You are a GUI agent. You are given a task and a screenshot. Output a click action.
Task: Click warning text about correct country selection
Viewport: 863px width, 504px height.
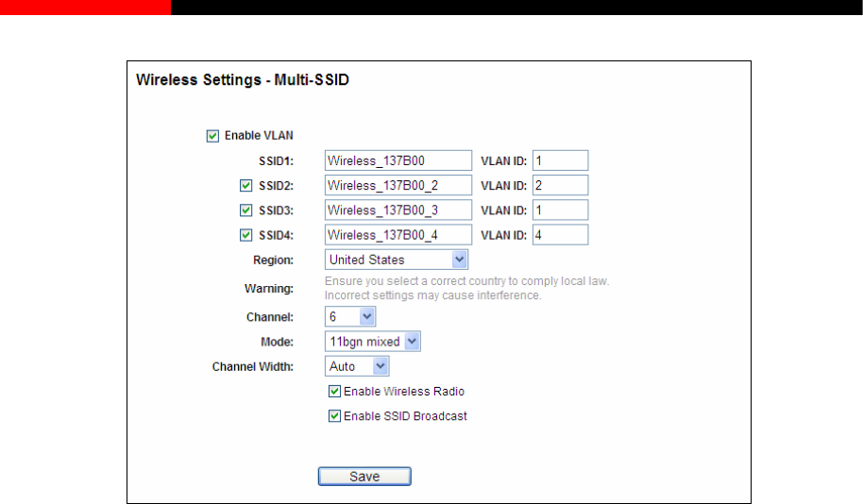click(x=466, y=281)
